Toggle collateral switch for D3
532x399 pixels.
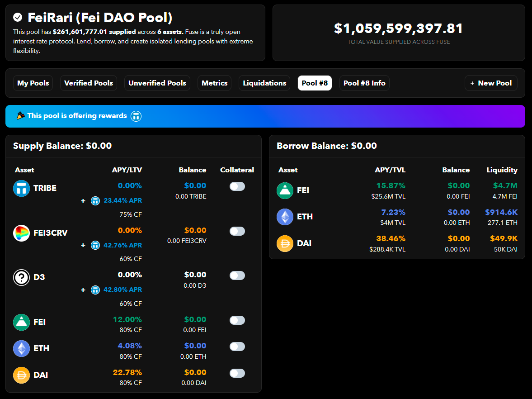237,275
